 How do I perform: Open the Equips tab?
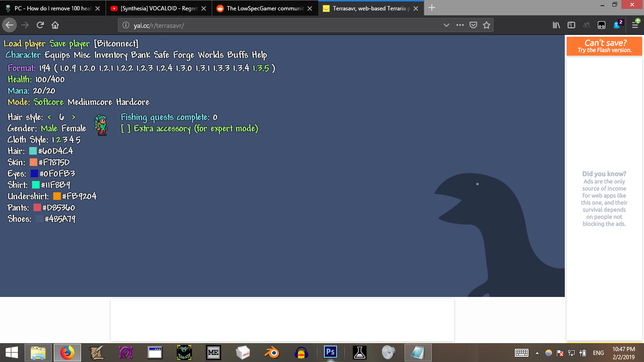click(57, 55)
